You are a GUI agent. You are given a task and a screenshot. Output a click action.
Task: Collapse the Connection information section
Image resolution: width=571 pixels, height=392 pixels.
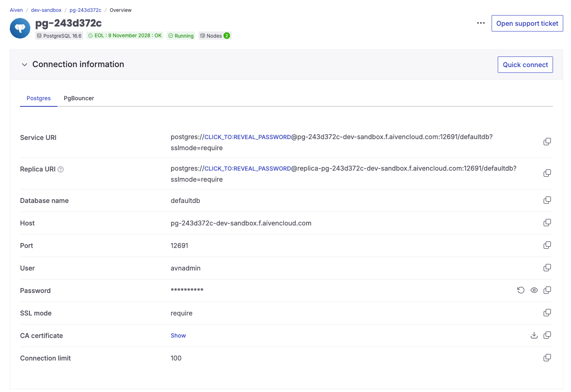pyautogui.click(x=24, y=64)
